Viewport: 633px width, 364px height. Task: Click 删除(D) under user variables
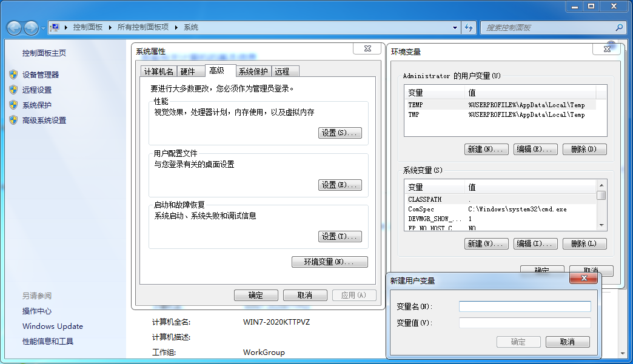pos(584,149)
